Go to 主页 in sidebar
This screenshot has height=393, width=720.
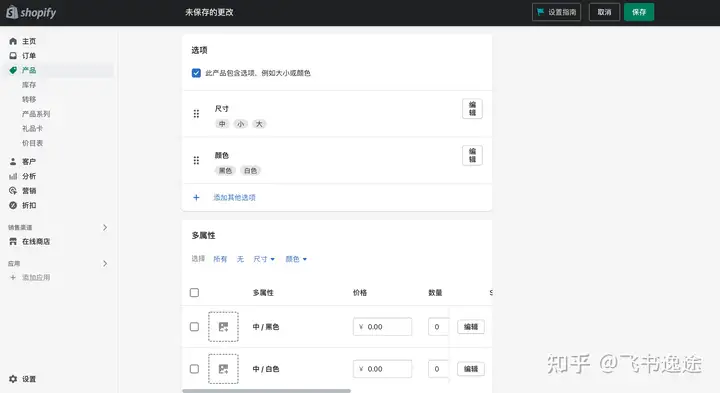[x=29, y=41]
